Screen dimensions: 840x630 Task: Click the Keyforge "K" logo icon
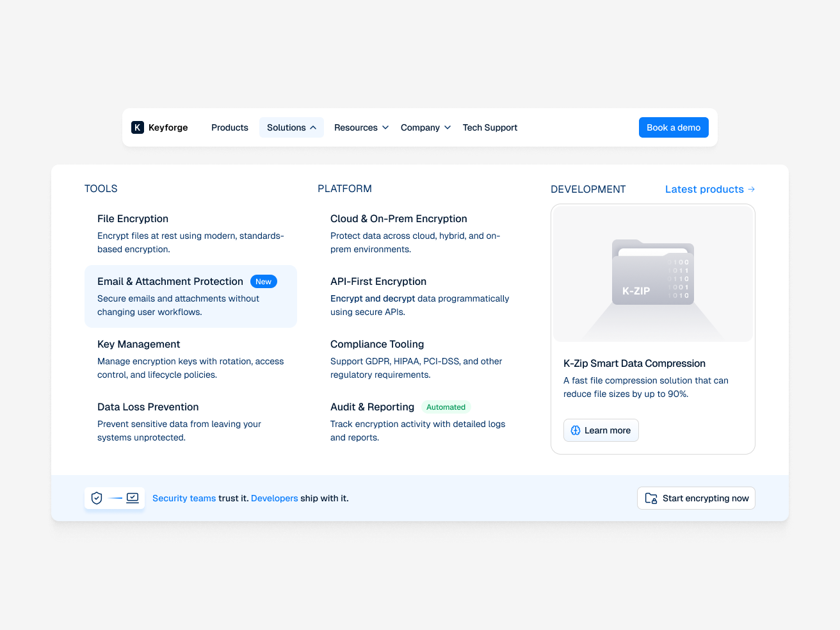coord(138,127)
